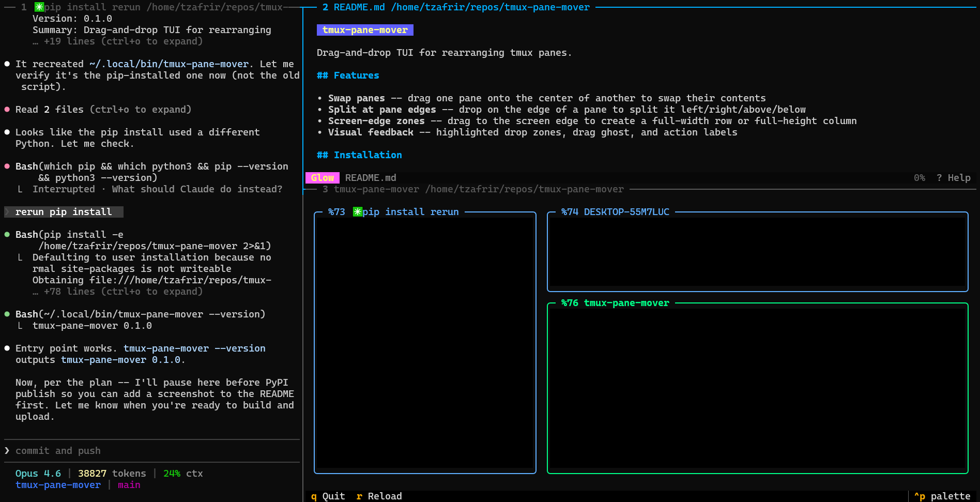Click the 'tmux-pane-mover 0.1.0' highlighted output text

point(120,360)
